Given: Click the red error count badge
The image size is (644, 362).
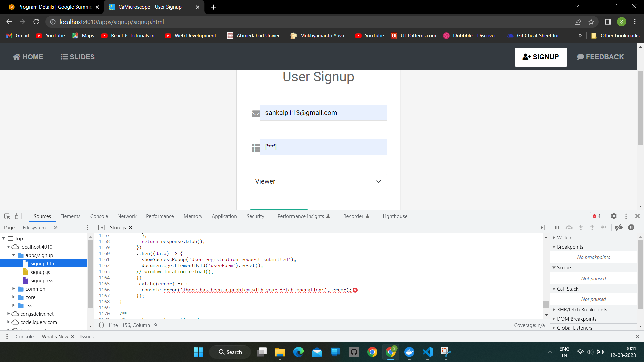Looking at the screenshot, I should [597, 216].
